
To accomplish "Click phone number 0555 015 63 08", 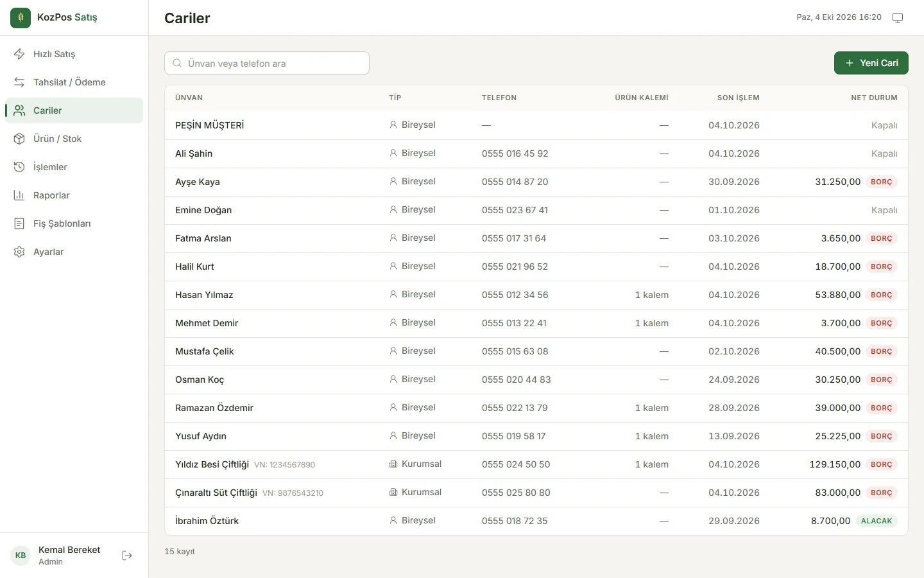I will pos(515,351).
